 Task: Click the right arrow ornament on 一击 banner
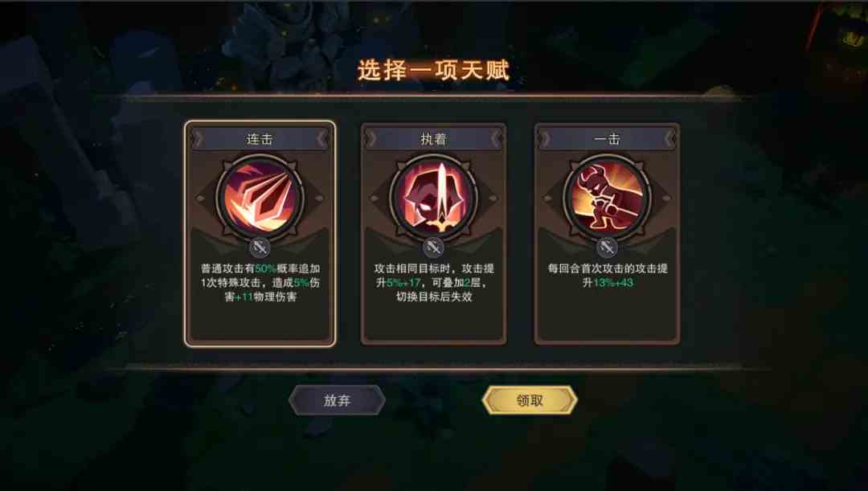[669, 139]
